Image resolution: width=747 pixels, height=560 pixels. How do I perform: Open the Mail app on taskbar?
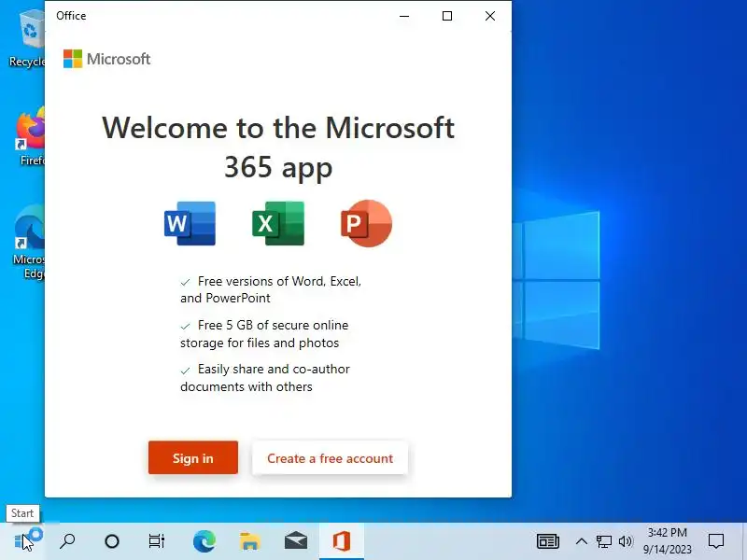tap(296, 541)
